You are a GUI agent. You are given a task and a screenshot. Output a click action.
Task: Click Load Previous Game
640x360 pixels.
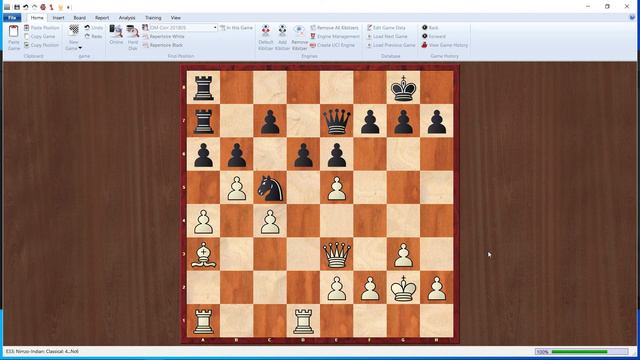(391, 45)
